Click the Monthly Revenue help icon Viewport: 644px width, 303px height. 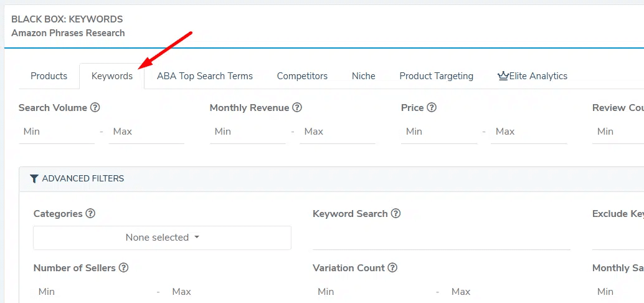pyautogui.click(x=297, y=107)
